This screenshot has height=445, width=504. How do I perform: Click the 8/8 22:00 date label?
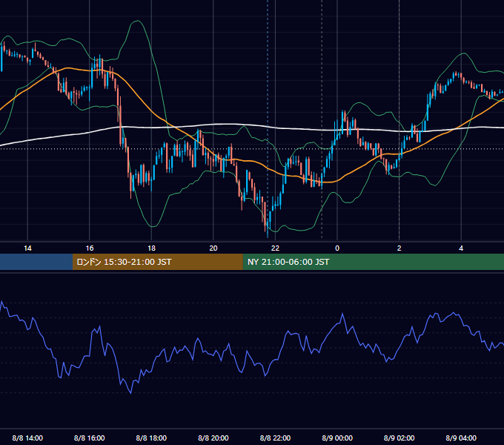pos(275,438)
